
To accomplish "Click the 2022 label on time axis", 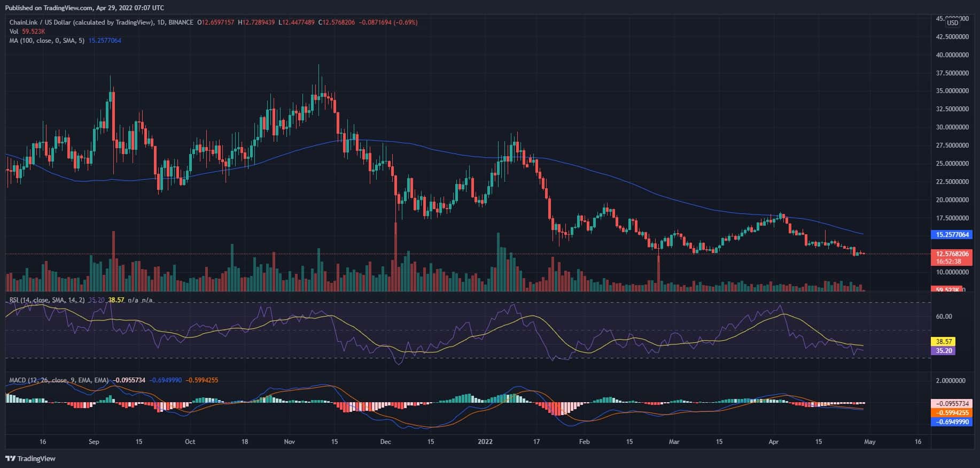I will [485, 442].
